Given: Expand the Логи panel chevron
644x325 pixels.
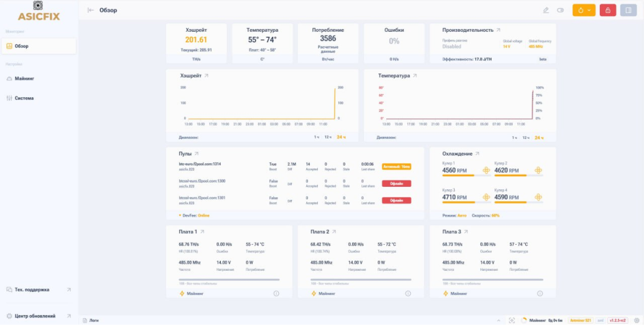Looking at the screenshot, I should pyautogui.click(x=498, y=320).
